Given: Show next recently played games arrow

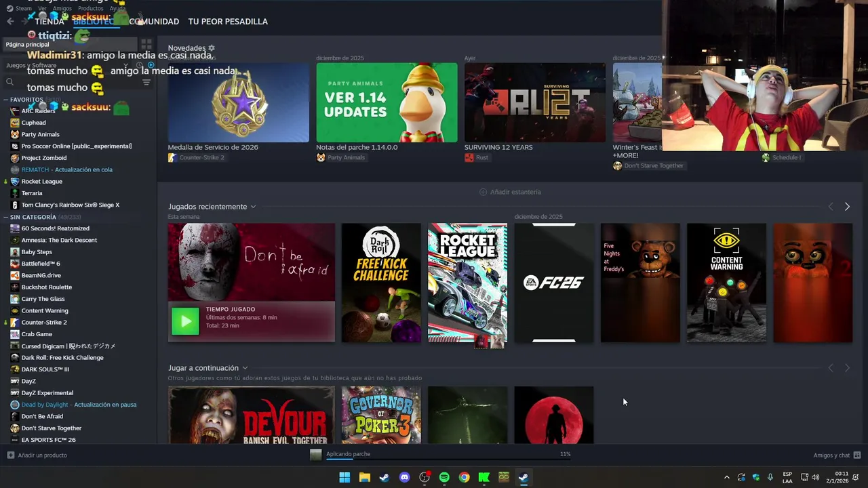Looking at the screenshot, I should [x=847, y=207].
